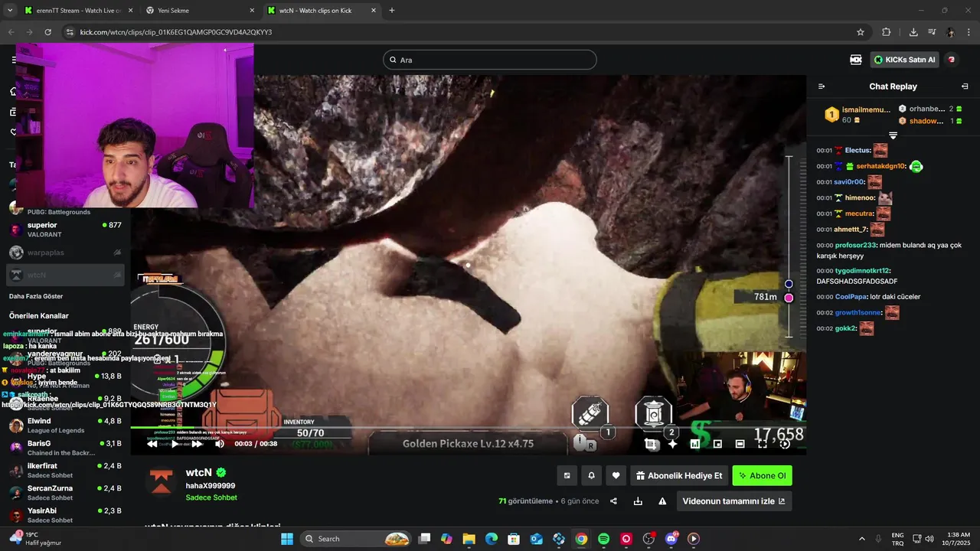Open the wtcN channel name link
Screen dimensions: 980x551
point(198,472)
